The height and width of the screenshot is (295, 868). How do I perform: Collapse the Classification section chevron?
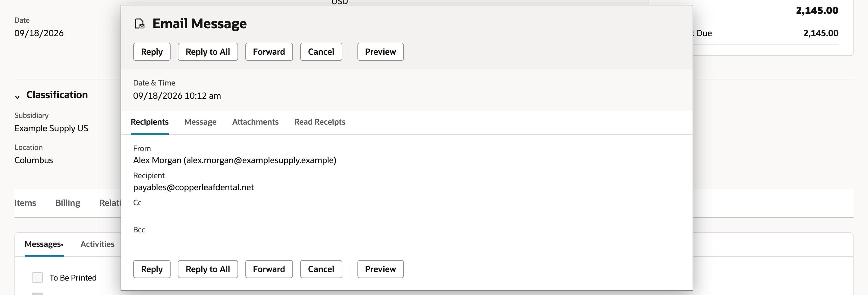(x=17, y=97)
